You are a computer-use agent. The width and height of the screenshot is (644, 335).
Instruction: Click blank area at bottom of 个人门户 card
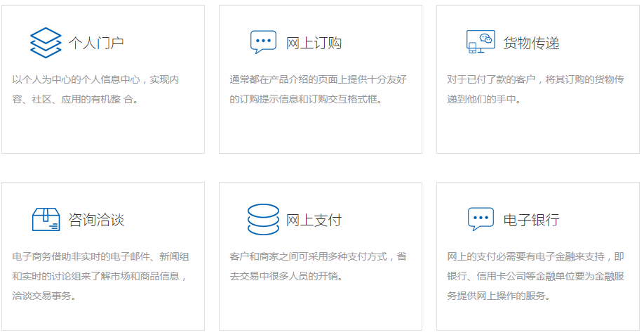coord(102,133)
